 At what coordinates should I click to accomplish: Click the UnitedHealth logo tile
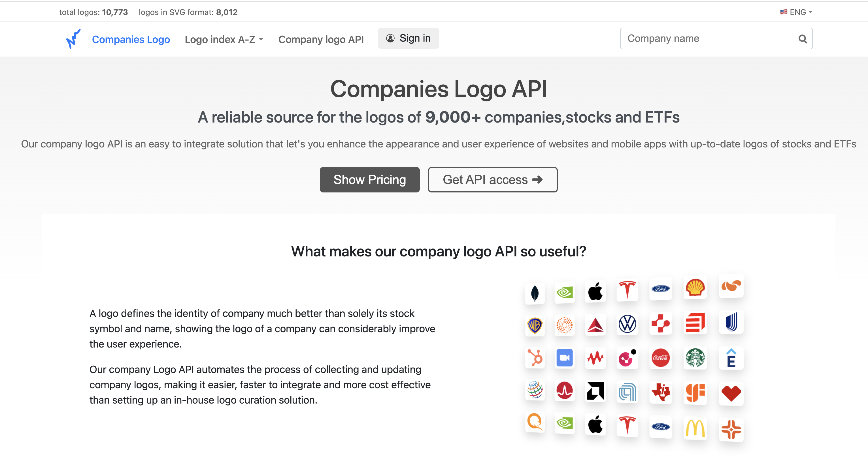(x=731, y=321)
